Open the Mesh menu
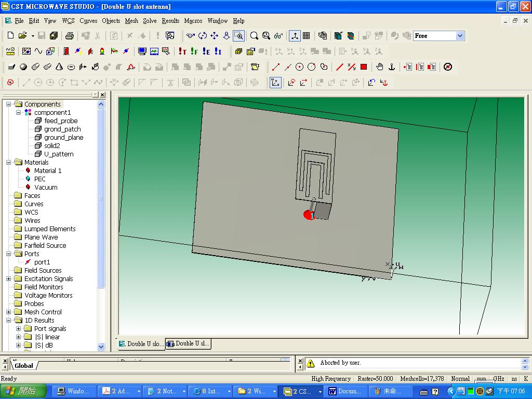Screen dimensions: 532x399 [x=131, y=21]
